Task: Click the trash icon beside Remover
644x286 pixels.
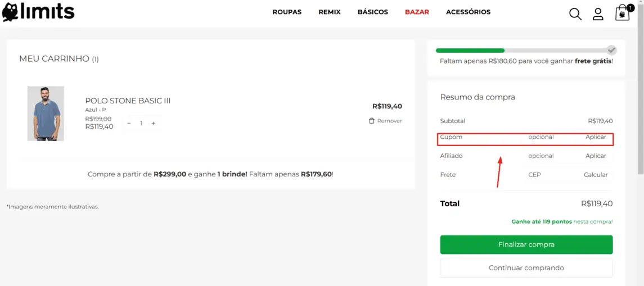Action: point(372,121)
